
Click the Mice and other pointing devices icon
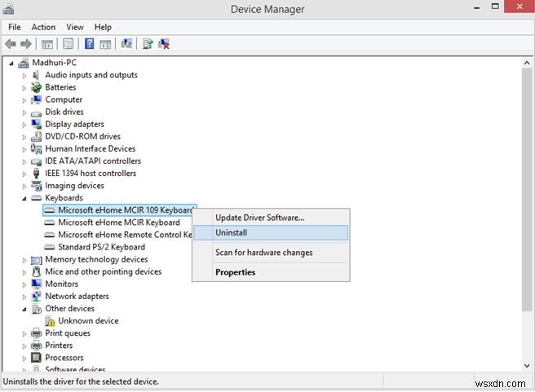(x=36, y=271)
